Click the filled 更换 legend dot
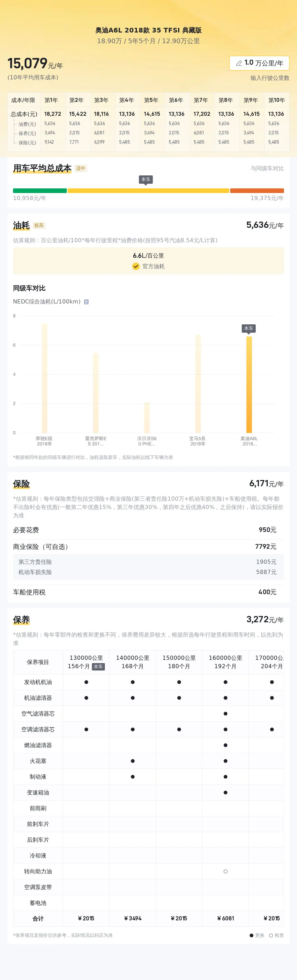This screenshot has height=980, width=297. [x=251, y=935]
